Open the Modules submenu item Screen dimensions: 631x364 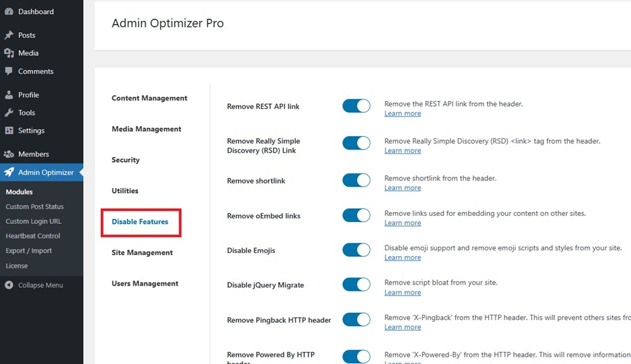point(20,192)
